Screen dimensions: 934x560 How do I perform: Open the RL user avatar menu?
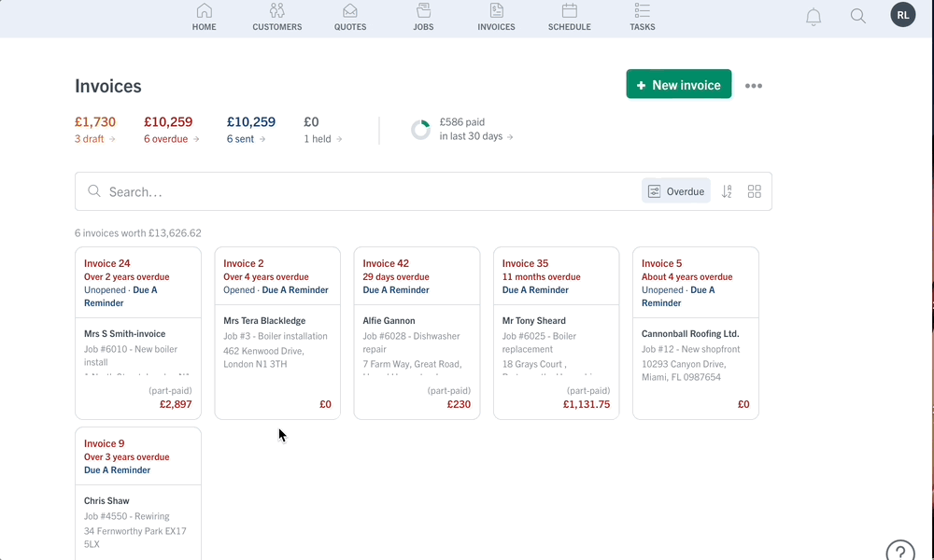[902, 15]
